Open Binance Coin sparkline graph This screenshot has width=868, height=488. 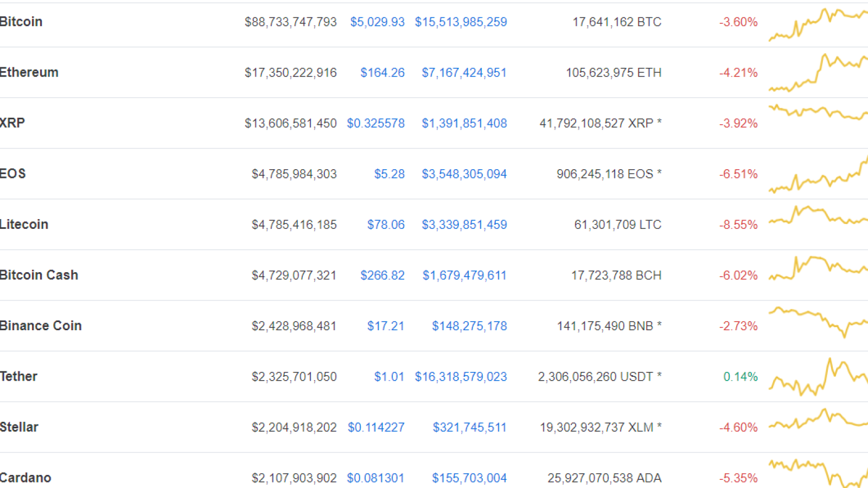click(x=818, y=322)
